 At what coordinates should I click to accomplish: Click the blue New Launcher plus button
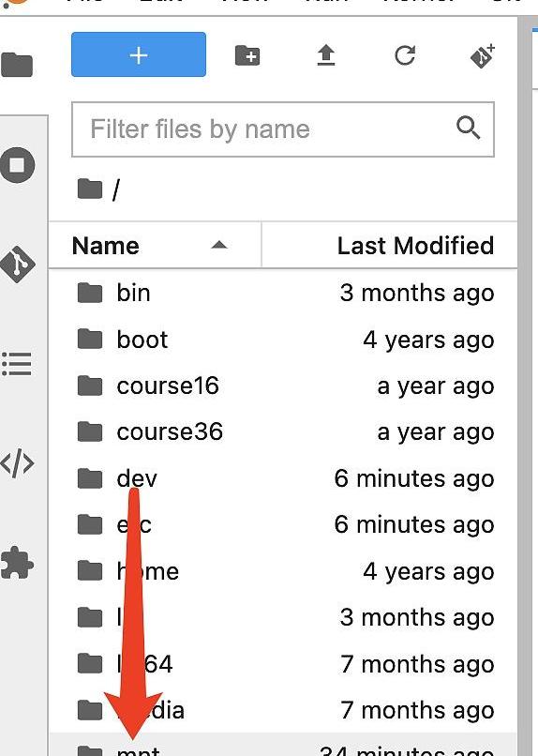138,54
